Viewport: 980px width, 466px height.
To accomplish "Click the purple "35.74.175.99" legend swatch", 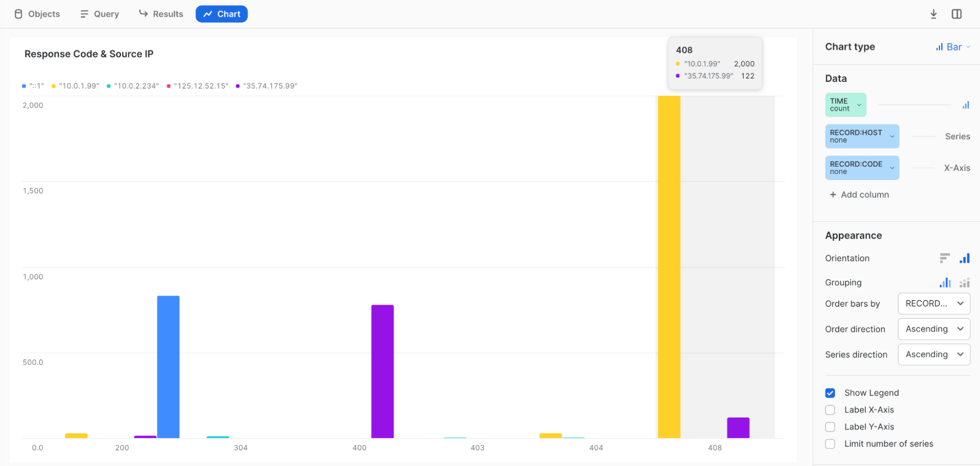I will (x=238, y=86).
